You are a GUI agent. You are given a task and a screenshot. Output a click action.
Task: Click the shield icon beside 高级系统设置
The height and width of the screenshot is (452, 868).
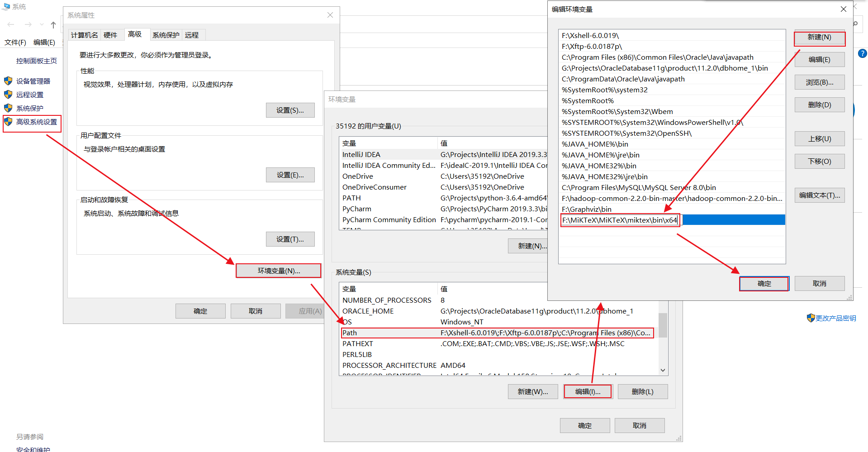8,122
